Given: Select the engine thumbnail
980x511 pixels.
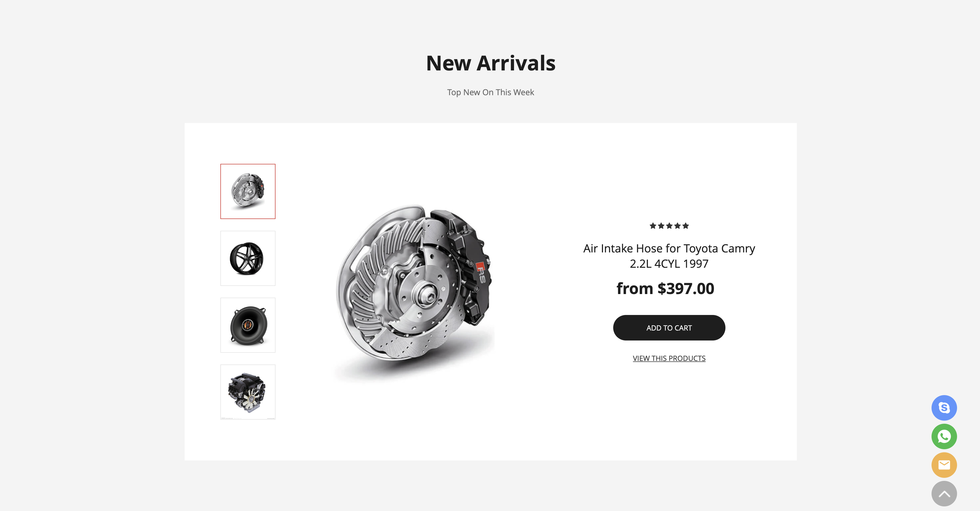Looking at the screenshot, I should (x=248, y=392).
